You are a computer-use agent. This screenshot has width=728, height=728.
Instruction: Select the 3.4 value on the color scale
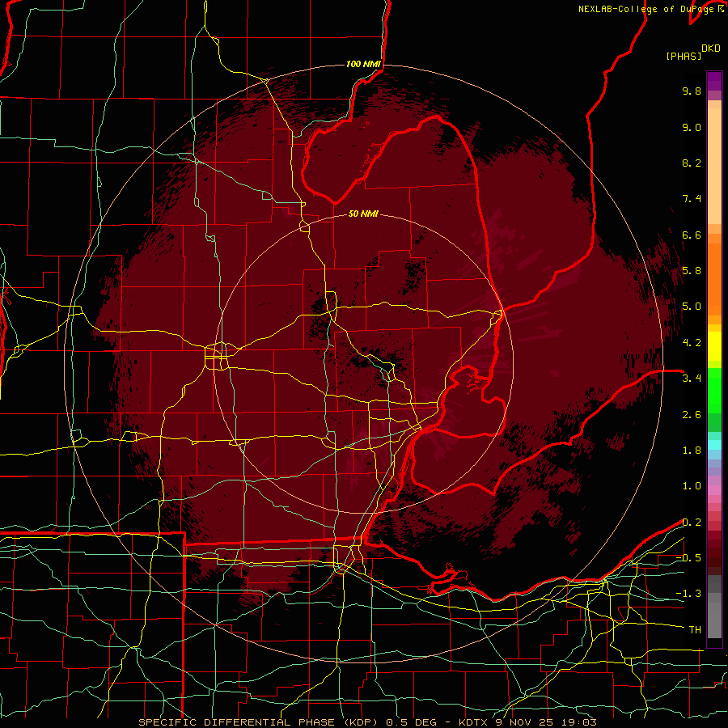[x=692, y=379]
